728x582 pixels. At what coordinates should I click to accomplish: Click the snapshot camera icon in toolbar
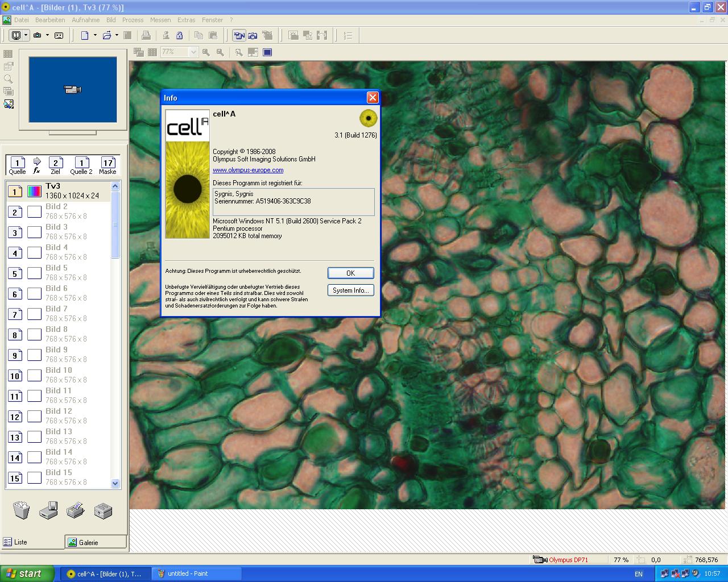[253, 36]
